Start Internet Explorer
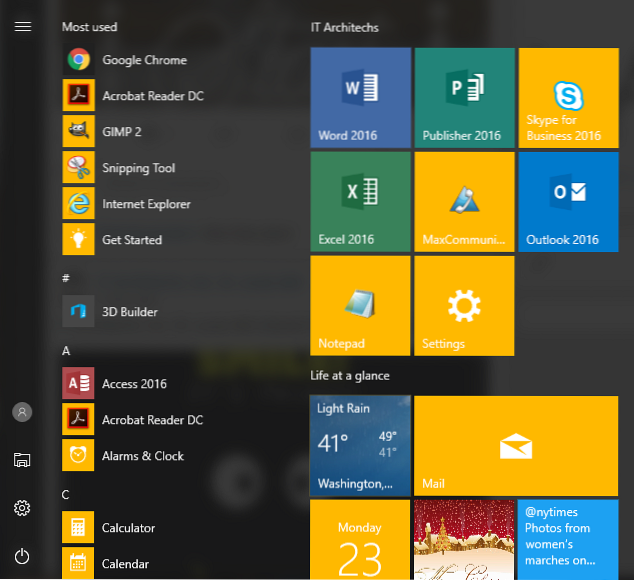Viewport: 634px width, 580px height. pyautogui.click(x=145, y=204)
